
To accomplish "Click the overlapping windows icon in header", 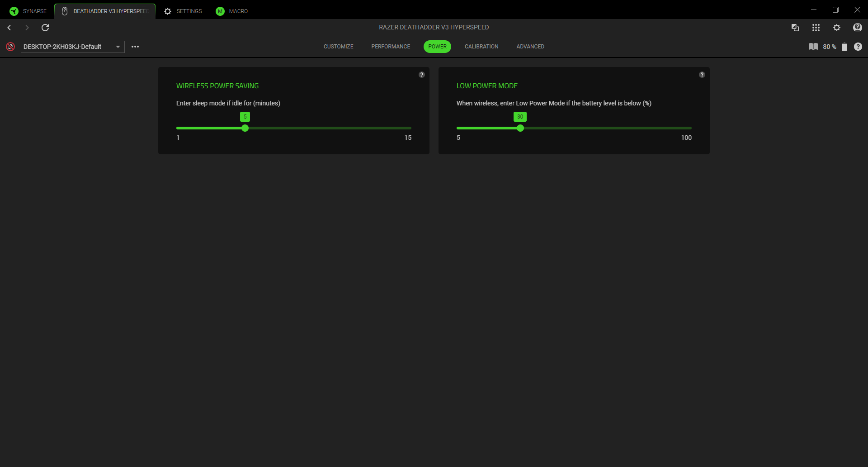I will coord(795,28).
